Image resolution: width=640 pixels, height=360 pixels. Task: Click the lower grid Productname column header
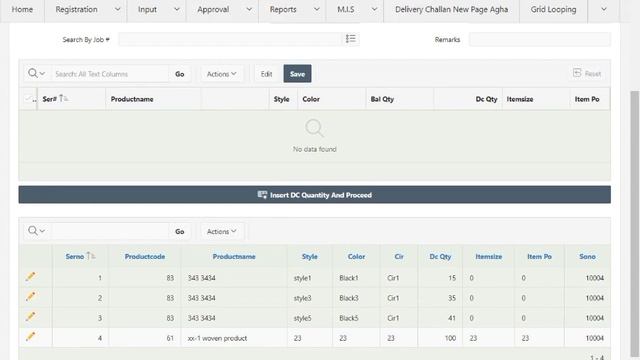pyautogui.click(x=234, y=256)
